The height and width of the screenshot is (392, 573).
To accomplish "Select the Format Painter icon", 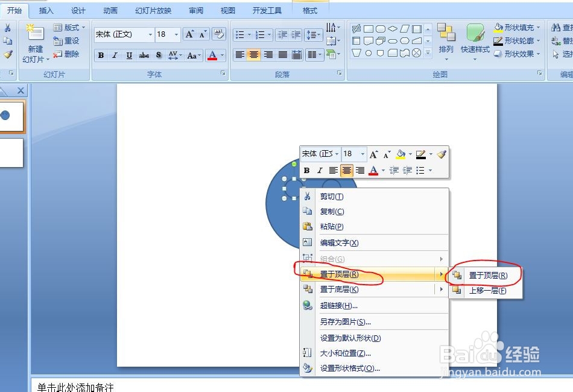I will tap(7, 52).
